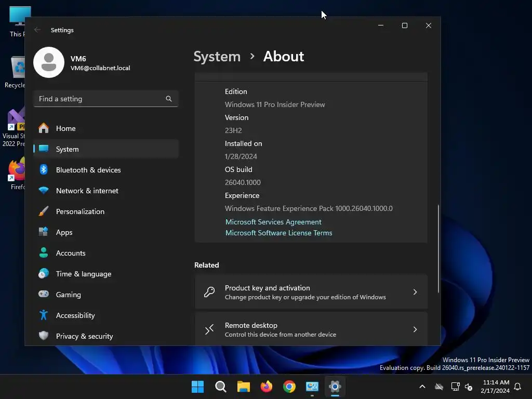
Task: Open Privacy & security settings
Action: pos(106,336)
